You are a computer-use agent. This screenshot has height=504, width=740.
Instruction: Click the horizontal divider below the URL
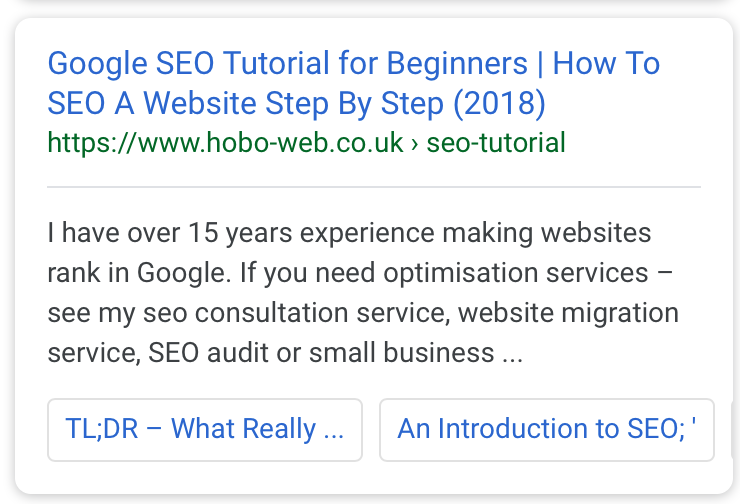pyautogui.click(x=374, y=187)
